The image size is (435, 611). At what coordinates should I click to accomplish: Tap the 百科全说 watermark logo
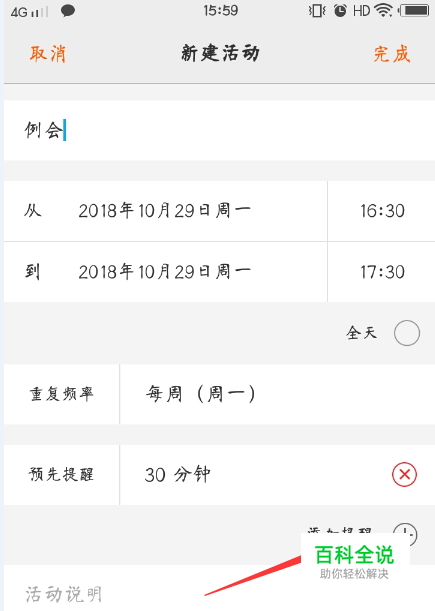pyautogui.click(x=355, y=560)
